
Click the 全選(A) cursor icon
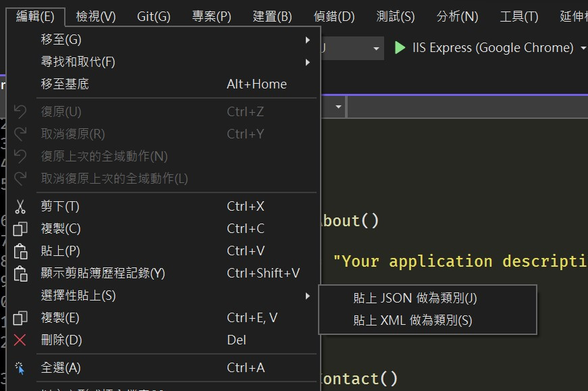tap(20, 368)
